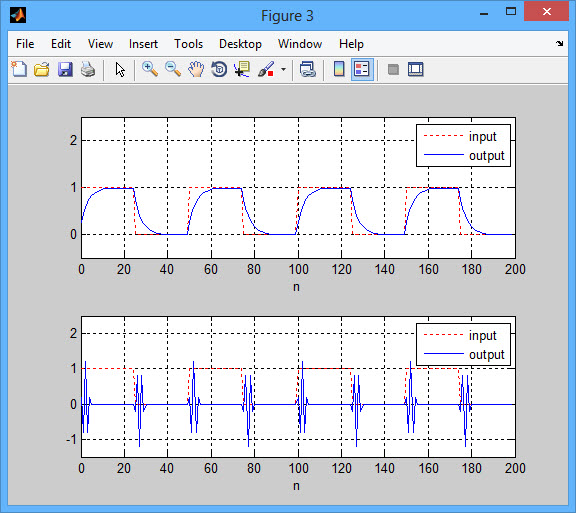Toggle the Insert Legend button
576x513 pixels.
tap(362, 69)
